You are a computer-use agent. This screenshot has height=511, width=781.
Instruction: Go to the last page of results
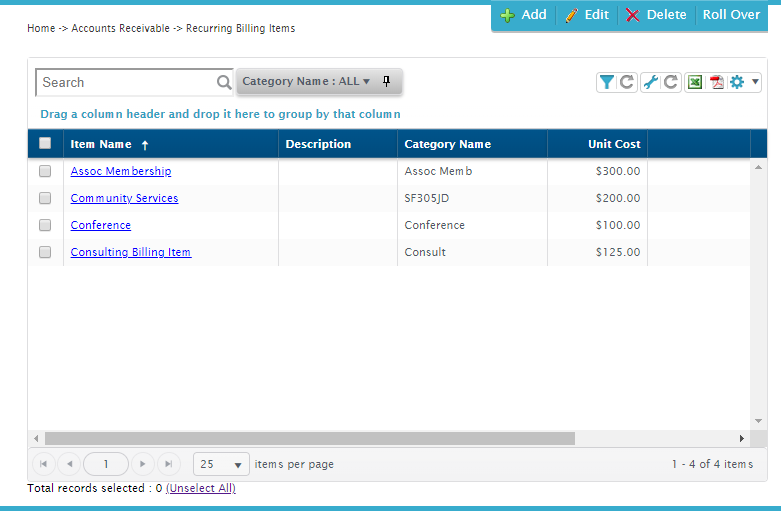168,464
